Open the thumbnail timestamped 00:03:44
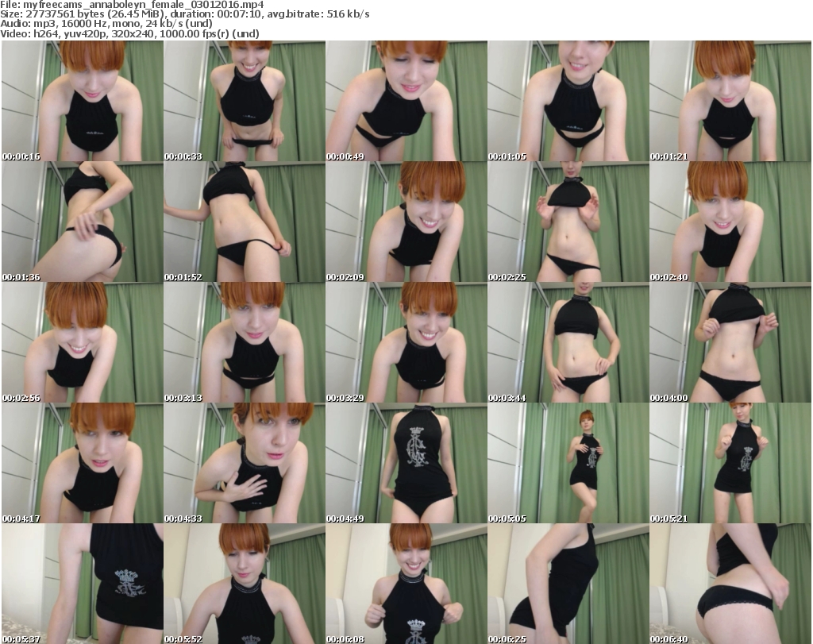813x644 pixels. point(568,343)
